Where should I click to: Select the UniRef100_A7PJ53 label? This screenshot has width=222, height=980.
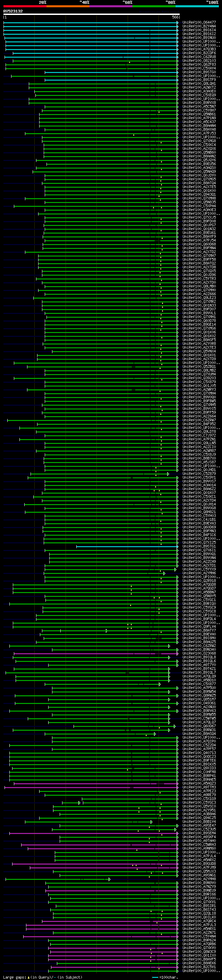(199, 133)
